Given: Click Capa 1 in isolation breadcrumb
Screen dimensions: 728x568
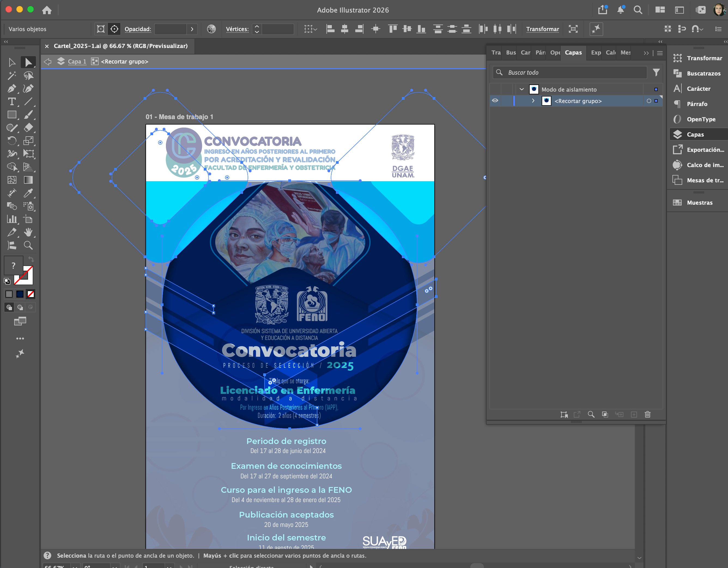Looking at the screenshot, I should [77, 61].
